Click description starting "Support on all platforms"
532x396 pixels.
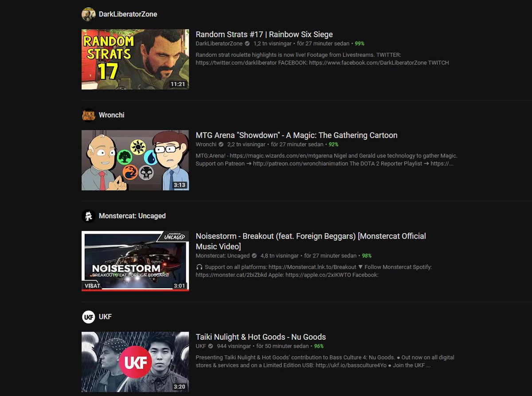click(x=314, y=271)
